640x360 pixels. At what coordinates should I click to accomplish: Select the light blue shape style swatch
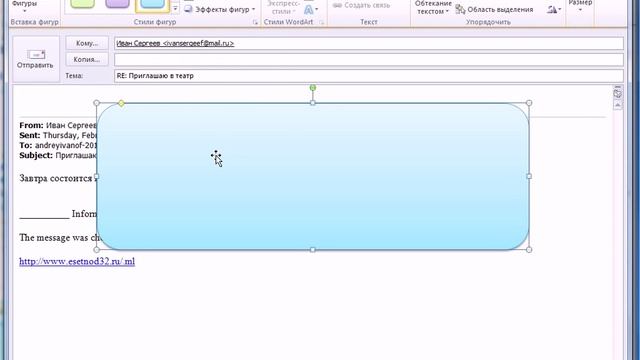(x=152, y=5)
